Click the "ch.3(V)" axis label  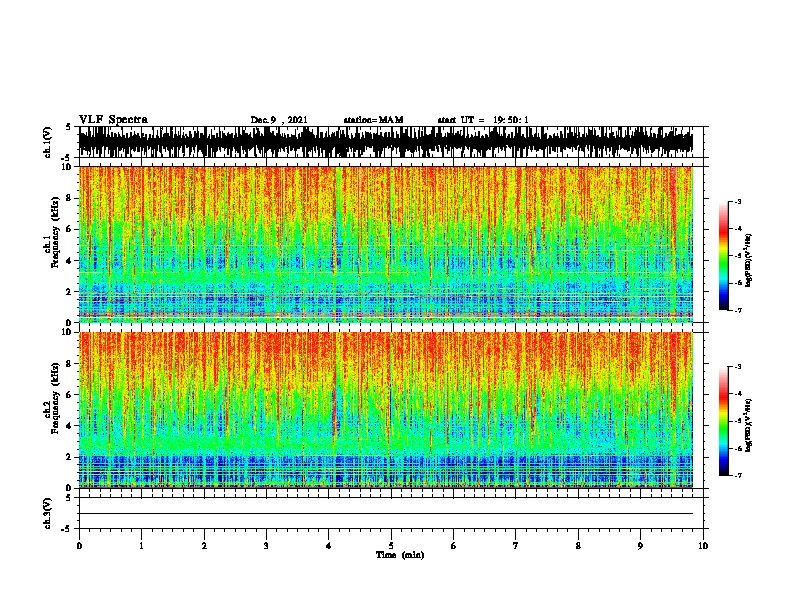tap(48, 513)
